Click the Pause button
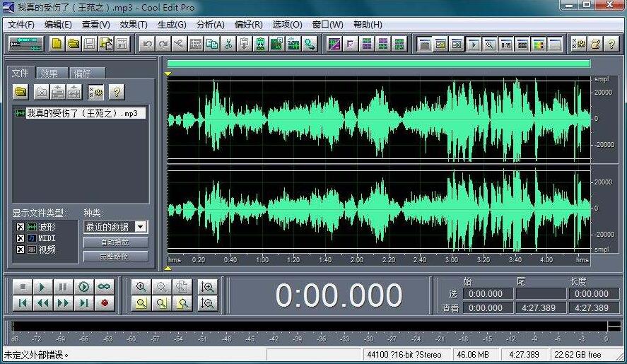 (63, 286)
